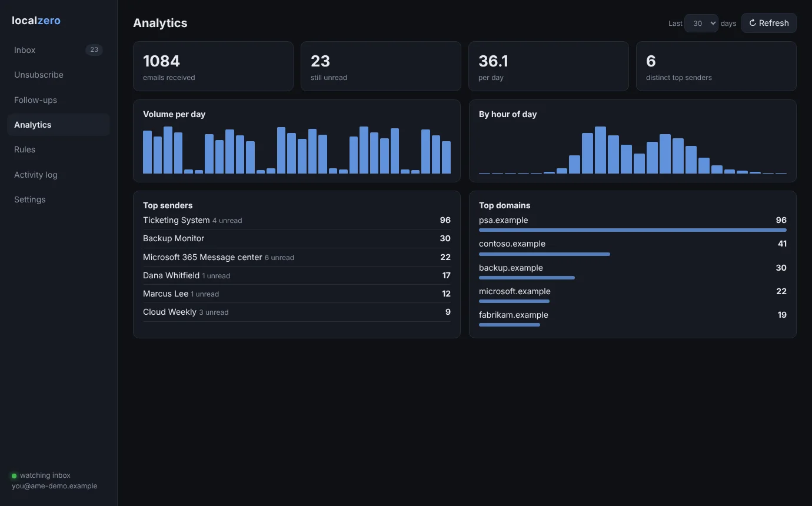Screen dimensions: 812x506
Task: Click the Dana Whitfield sender row
Action: click(x=297, y=275)
